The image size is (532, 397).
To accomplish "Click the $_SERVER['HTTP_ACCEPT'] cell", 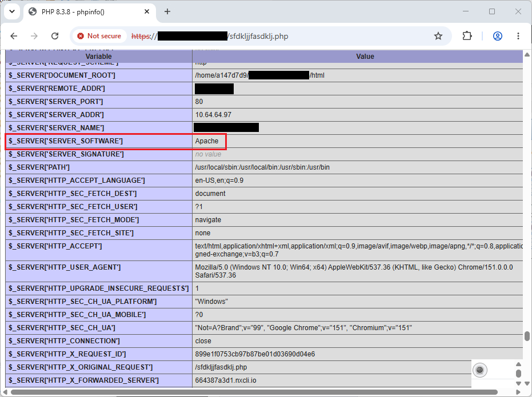I will (x=99, y=250).
